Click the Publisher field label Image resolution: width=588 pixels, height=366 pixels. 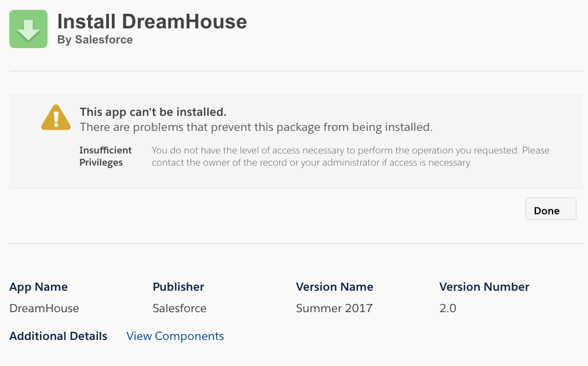[178, 287]
